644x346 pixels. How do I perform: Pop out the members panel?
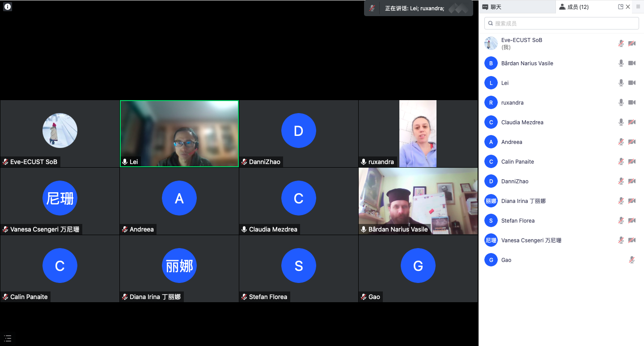(620, 7)
